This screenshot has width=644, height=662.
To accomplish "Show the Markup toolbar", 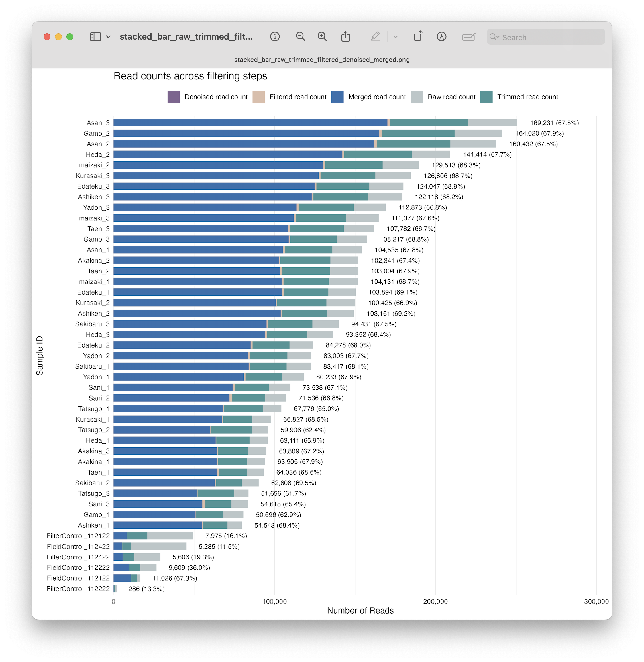I will click(441, 36).
